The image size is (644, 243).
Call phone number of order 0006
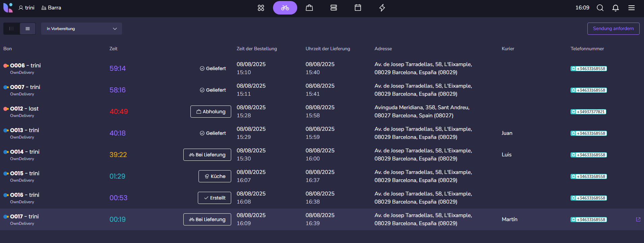pos(589,69)
